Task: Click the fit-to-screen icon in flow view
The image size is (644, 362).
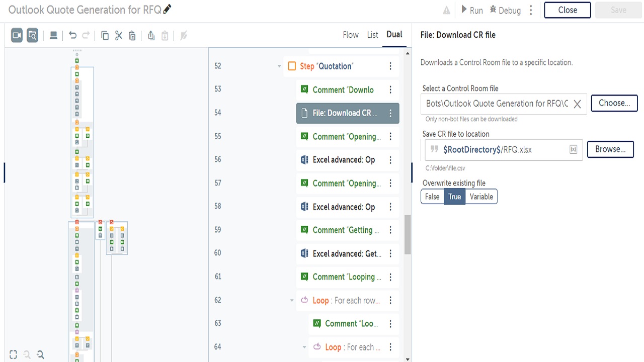Action: click(13, 354)
